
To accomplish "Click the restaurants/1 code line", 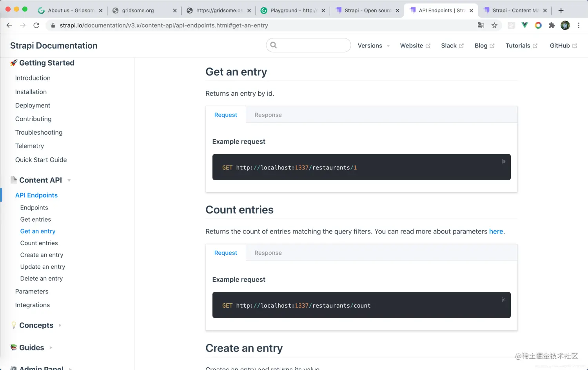I will click(x=290, y=168).
